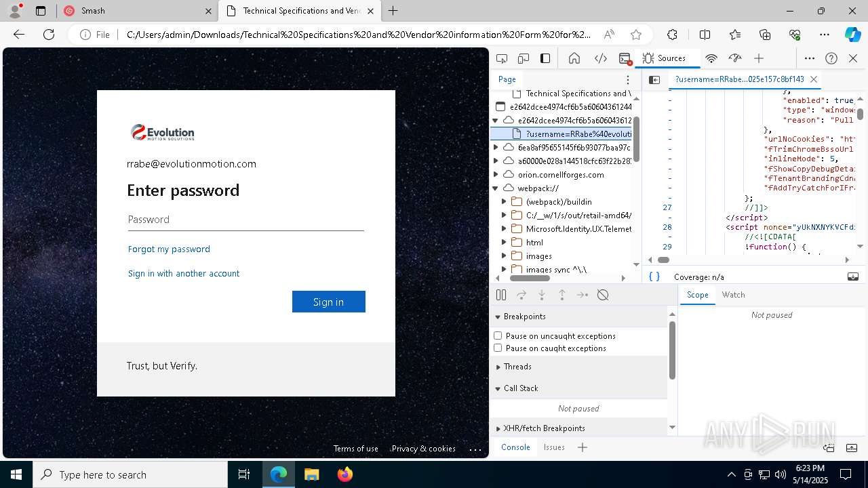Open DevTools customize menu ellipsis
This screenshot has height=488, width=868.
(x=810, y=58)
